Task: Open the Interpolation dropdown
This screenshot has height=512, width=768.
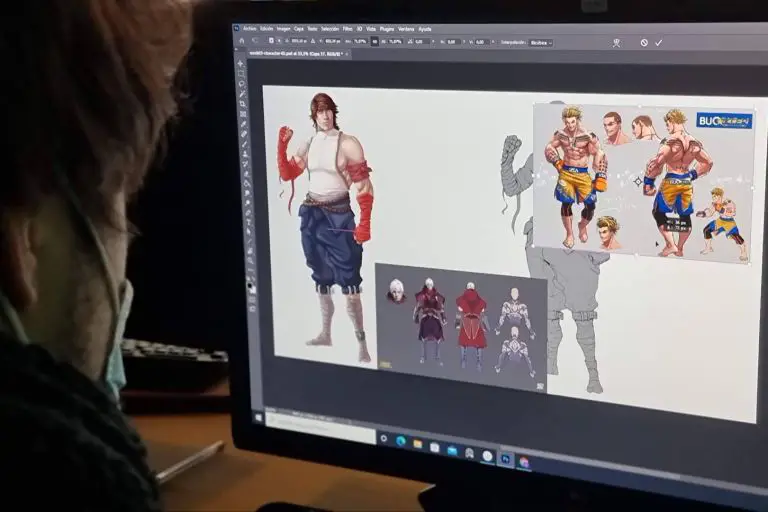Action: point(538,43)
